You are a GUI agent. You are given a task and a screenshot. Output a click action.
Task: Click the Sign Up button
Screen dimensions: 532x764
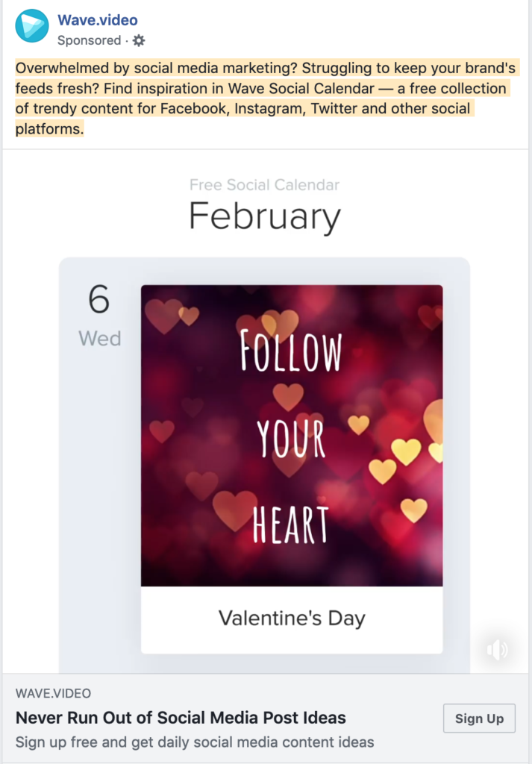click(479, 718)
